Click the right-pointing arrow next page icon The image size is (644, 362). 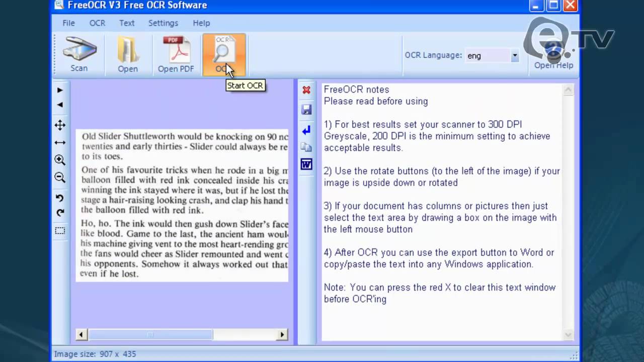tap(60, 90)
